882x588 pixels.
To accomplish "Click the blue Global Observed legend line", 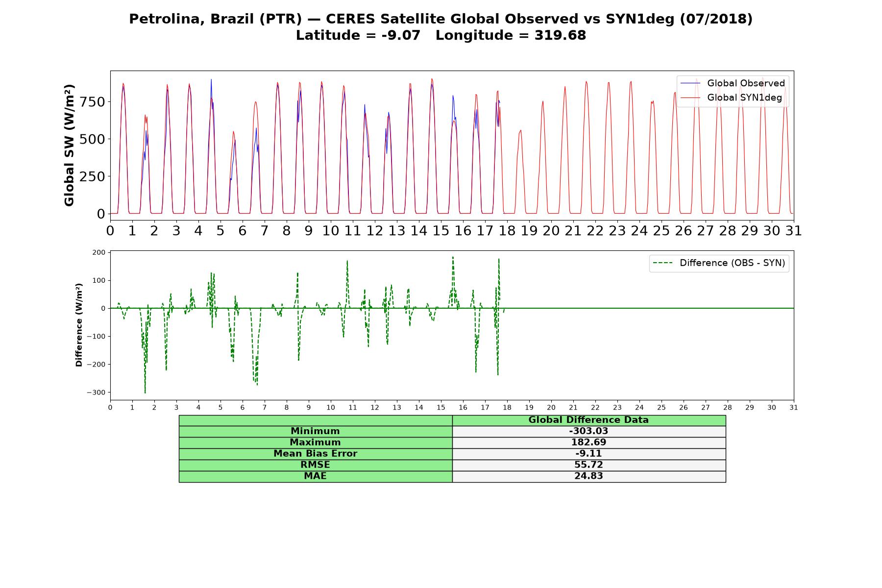I will [x=690, y=83].
